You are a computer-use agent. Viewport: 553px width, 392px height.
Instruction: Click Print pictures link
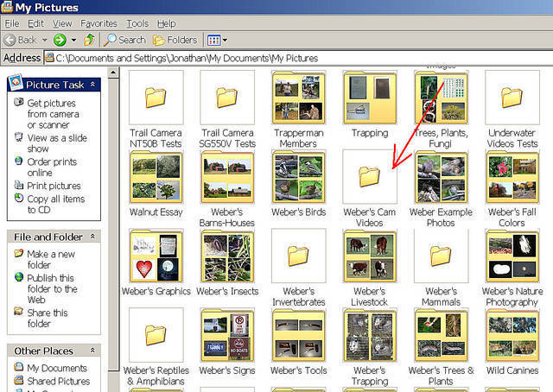click(x=54, y=186)
